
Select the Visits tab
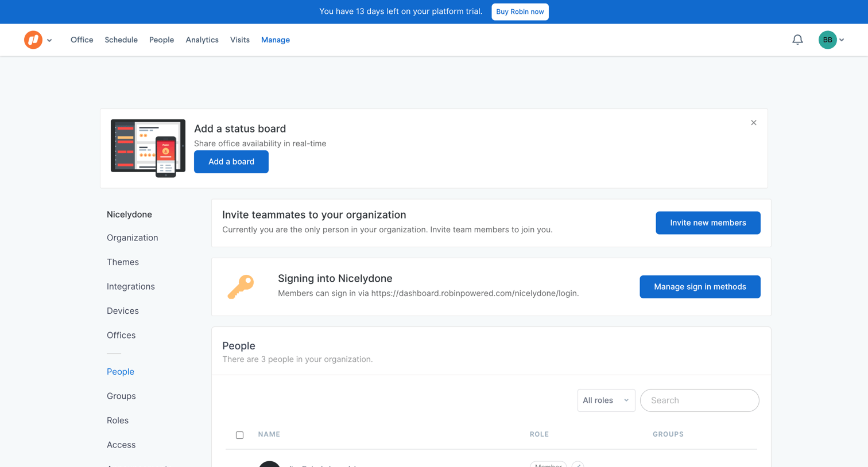(240, 40)
